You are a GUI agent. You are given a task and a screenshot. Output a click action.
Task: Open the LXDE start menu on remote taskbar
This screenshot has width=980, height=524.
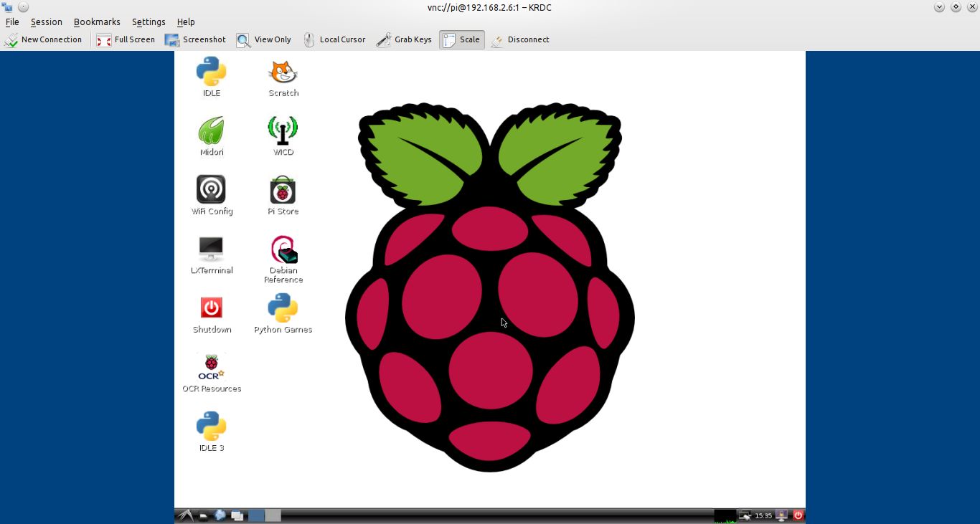click(185, 515)
